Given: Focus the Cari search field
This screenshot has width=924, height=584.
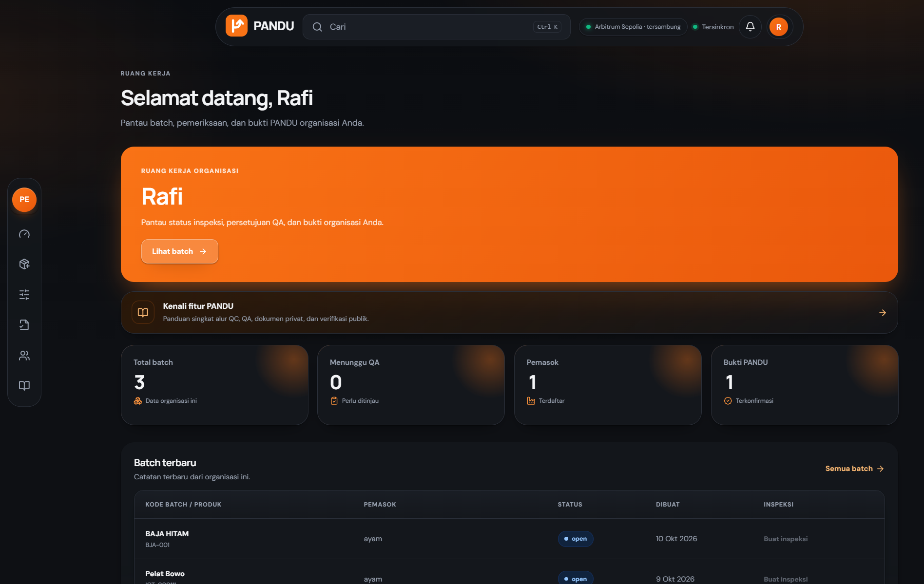Looking at the screenshot, I should [x=436, y=27].
